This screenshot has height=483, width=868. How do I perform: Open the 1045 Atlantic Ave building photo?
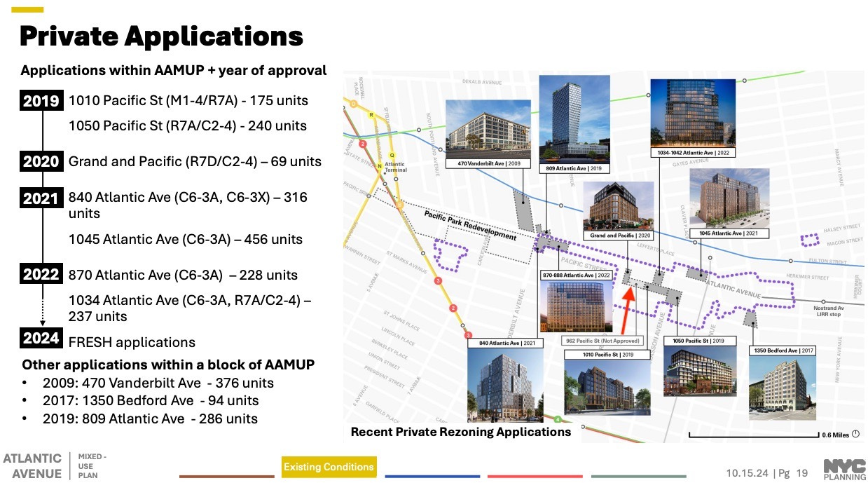point(729,198)
